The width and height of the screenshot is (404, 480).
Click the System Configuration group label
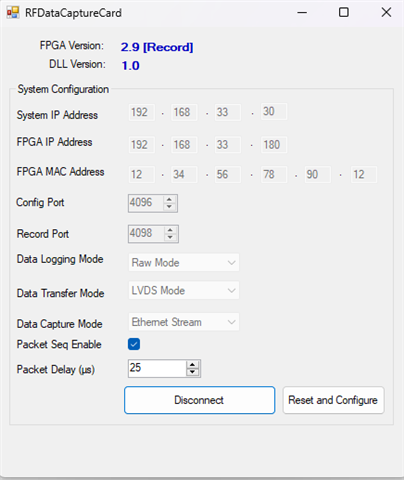pos(63,89)
